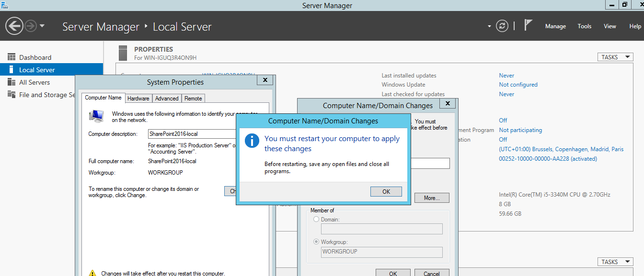Click Never link for last checked updates
This screenshot has height=276, width=644.
pos(506,94)
